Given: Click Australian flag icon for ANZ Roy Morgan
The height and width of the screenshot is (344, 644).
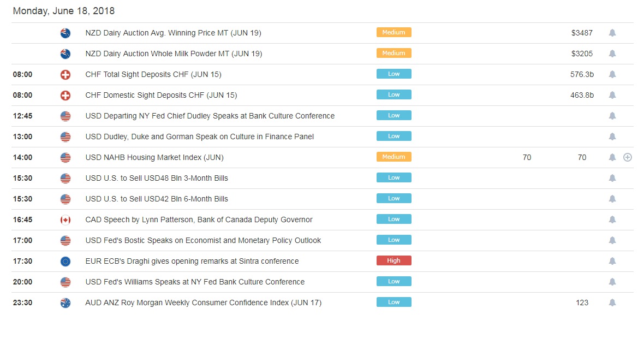Looking at the screenshot, I should [x=65, y=303].
